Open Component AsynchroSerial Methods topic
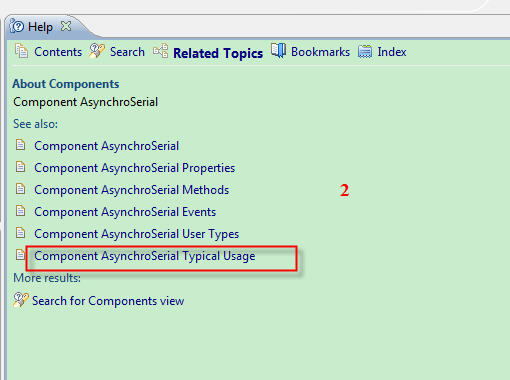 click(x=132, y=190)
